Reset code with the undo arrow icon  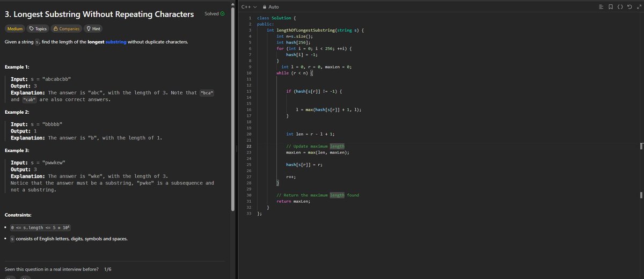630,6
